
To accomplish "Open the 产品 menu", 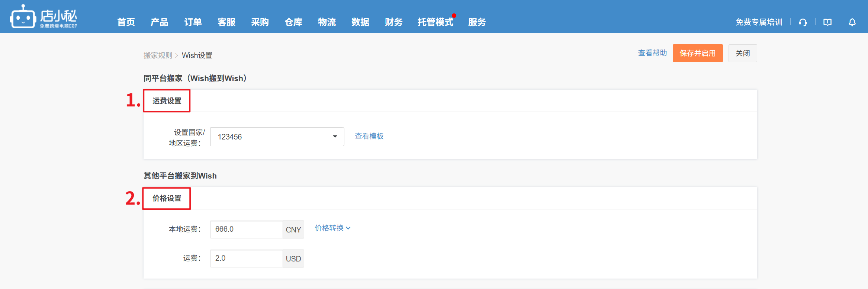I will tap(160, 22).
